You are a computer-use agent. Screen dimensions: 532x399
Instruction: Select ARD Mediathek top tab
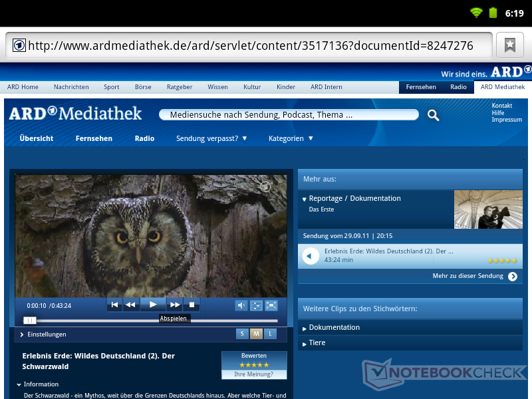pos(503,87)
